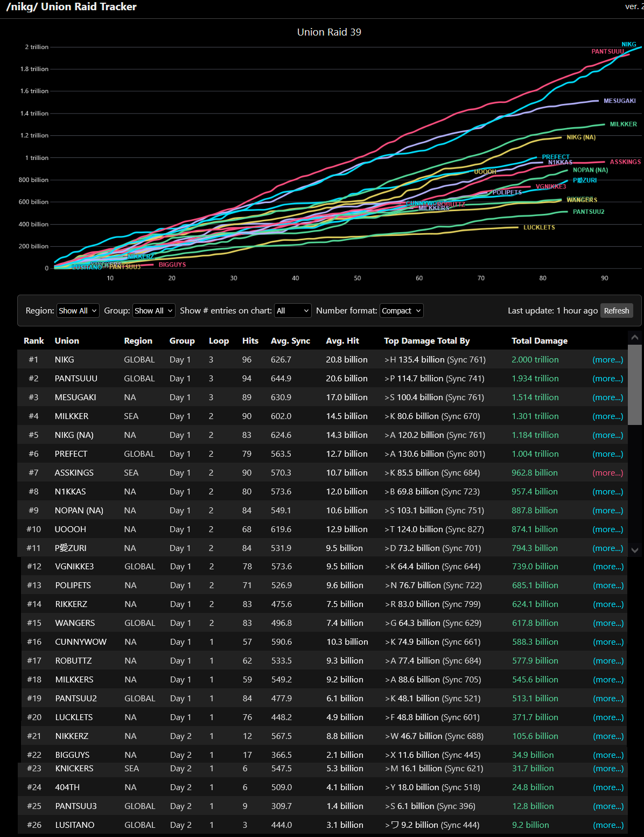Image resolution: width=644 pixels, height=837 pixels.
Task: Open the (more...) link for MILKKER row
Action: (608, 416)
